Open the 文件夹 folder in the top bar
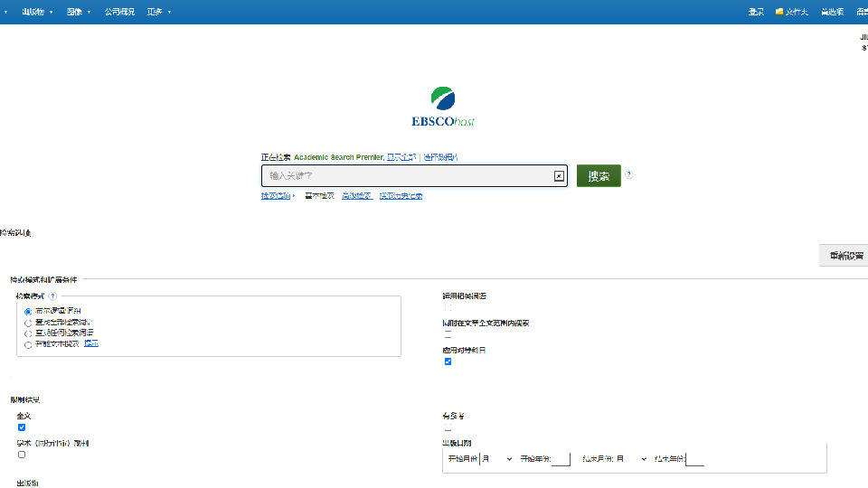The image size is (868, 488). click(x=792, y=12)
